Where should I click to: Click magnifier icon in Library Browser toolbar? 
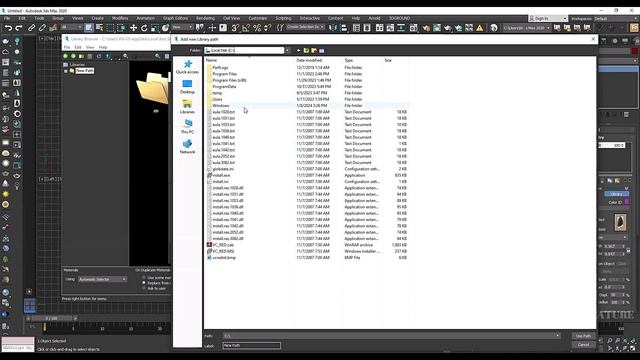tap(126, 56)
